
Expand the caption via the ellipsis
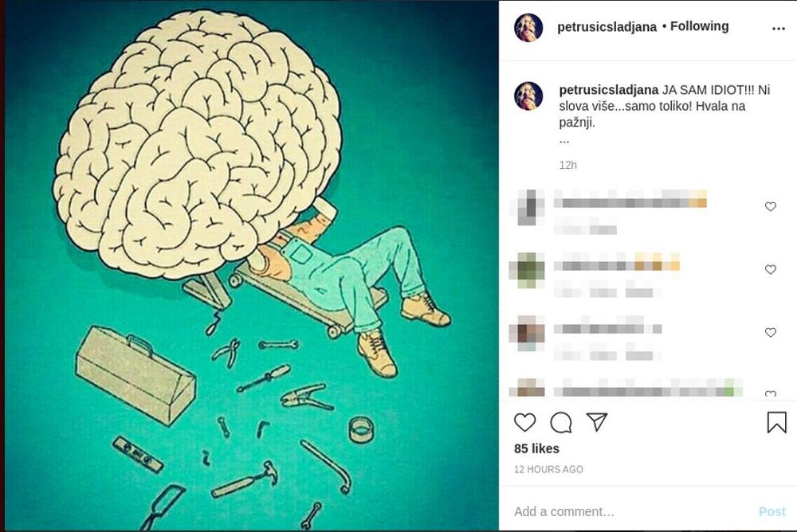(564, 141)
